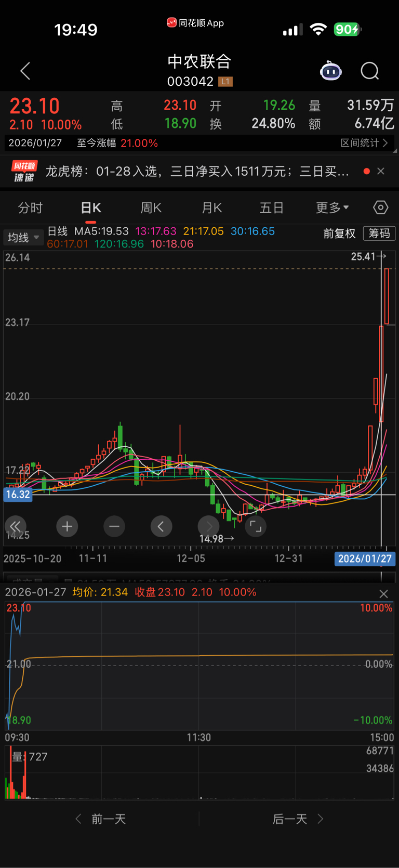399x868 pixels.
Task: Switch to 月K tab
Action: click(x=212, y=208)
